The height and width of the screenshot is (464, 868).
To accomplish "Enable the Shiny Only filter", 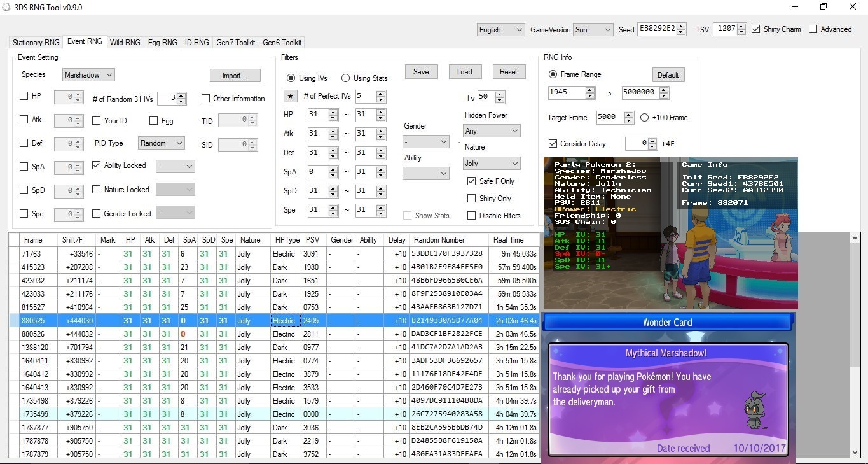I will pyautogui.click(x=471, y=198).
